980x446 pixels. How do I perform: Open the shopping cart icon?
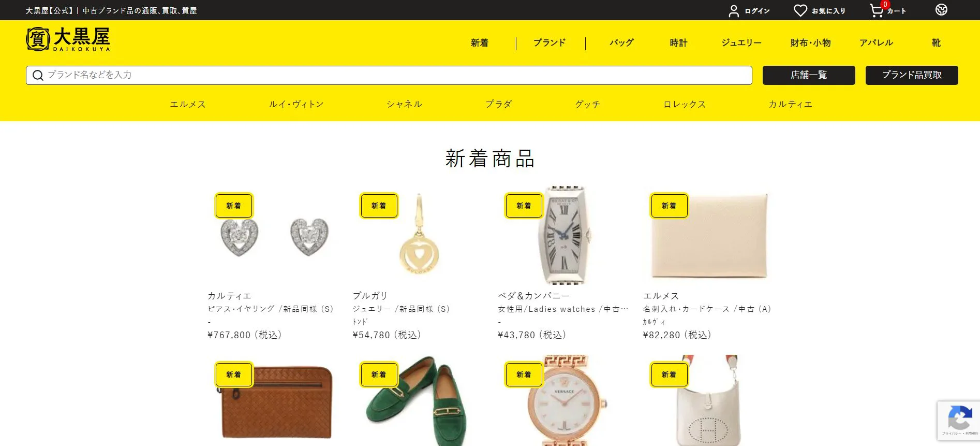tap(877, 10)
